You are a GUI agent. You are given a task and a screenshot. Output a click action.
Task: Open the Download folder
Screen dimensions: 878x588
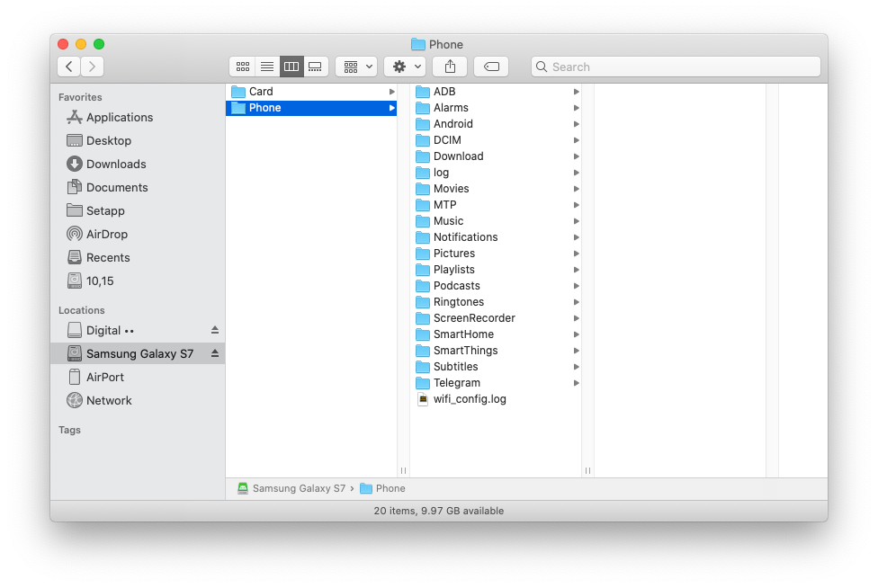[x=496, y=156]
